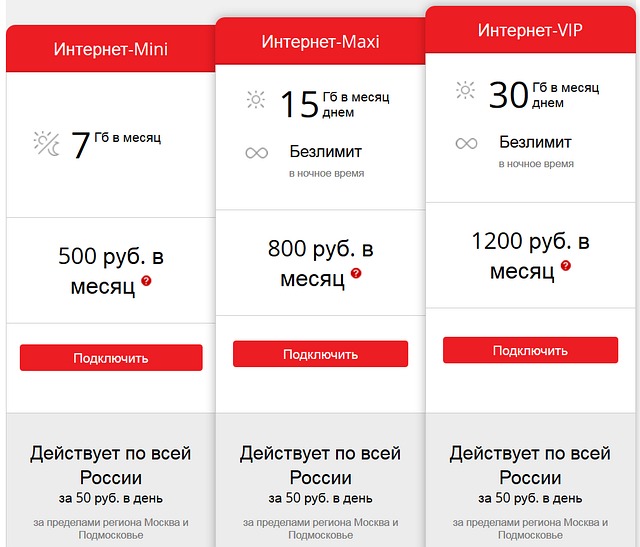Screen dimensions: 640x547
Task: Select the Интернет-Mini plan header
Action: [x=111, y=49]
